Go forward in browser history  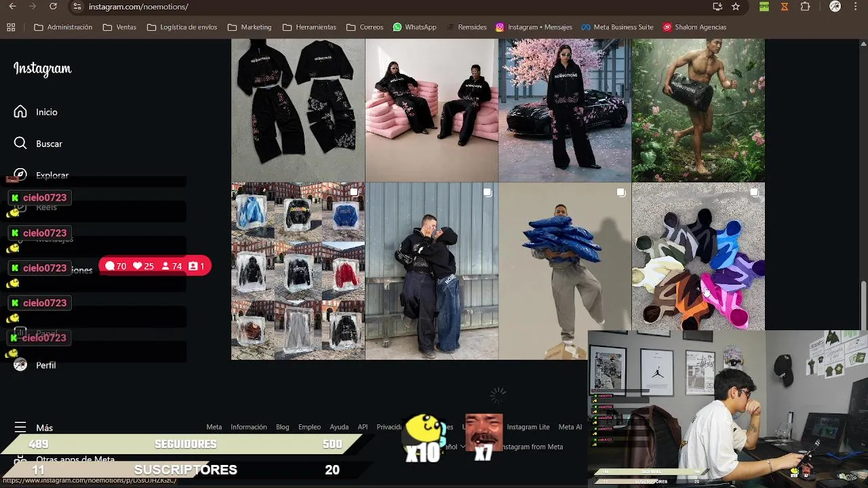tap(33, 7)
